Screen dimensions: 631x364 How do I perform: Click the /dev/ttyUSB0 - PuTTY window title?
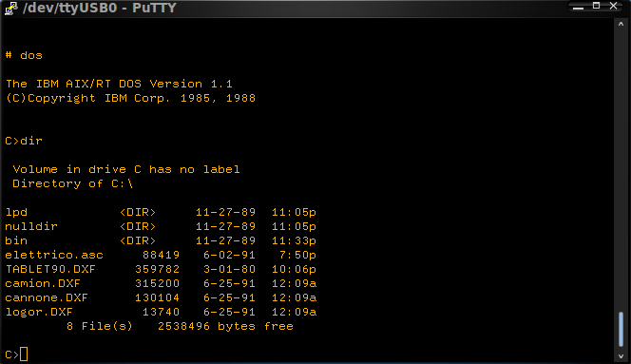100,8
